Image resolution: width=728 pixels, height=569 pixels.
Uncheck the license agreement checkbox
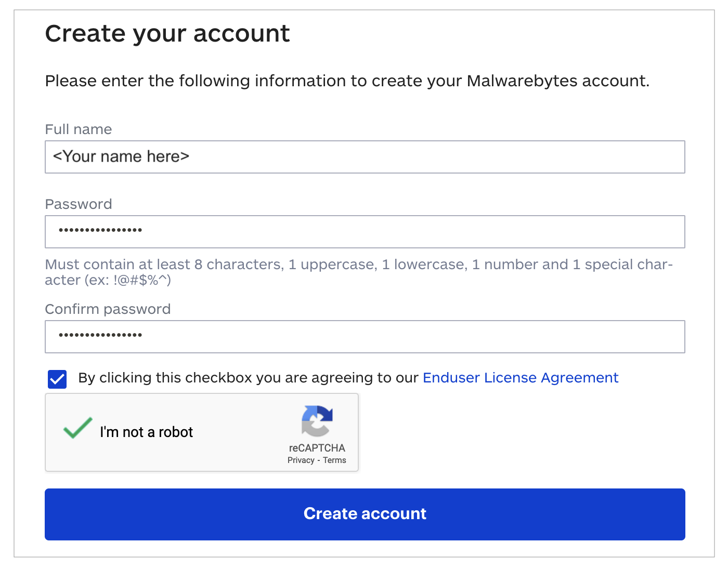point(57,379)
